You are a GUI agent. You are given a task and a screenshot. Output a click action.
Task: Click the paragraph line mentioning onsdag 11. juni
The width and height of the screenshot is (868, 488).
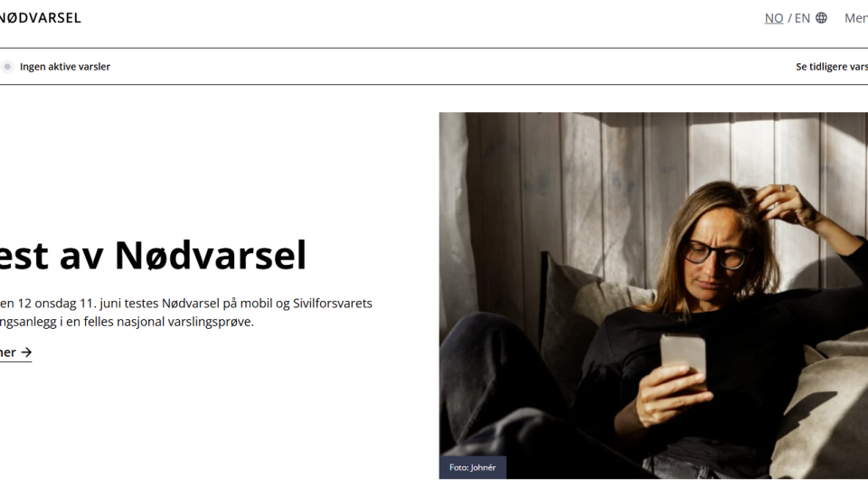pyautogui.click(x=186, y=304)
